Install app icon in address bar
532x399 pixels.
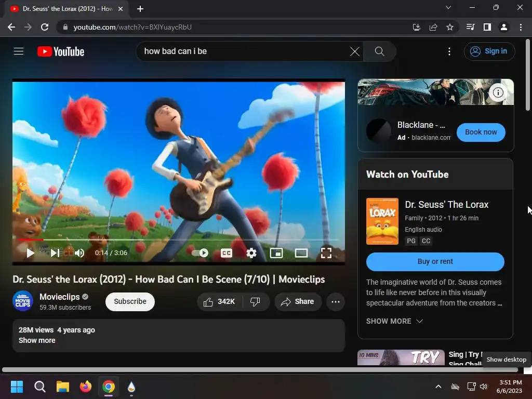[416, 27]
